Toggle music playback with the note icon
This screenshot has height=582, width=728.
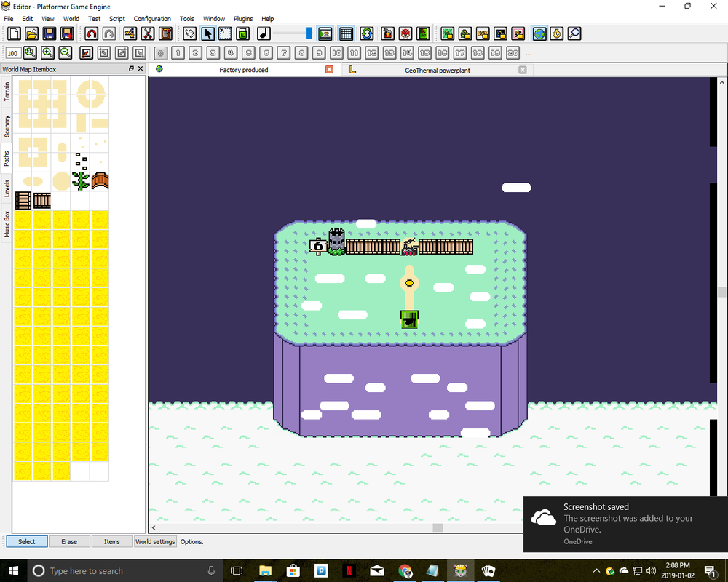264,33
